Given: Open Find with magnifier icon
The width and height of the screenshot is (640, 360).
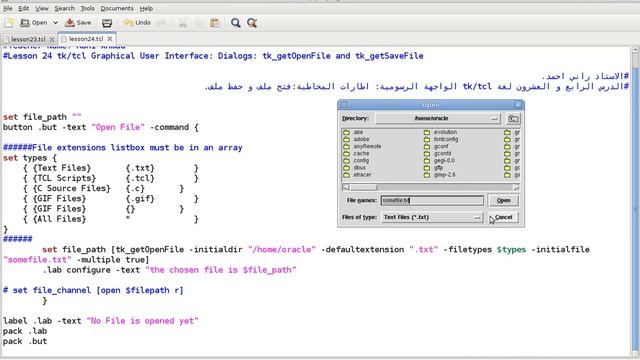Looking at the screenshot, I should (x=236, y=23).
